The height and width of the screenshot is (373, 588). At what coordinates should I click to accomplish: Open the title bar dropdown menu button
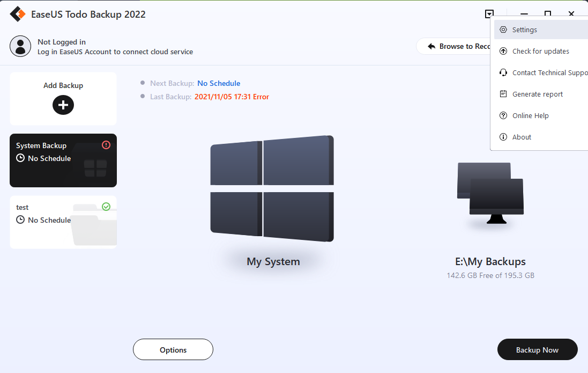pyautogui.click(x=489, y=14)
